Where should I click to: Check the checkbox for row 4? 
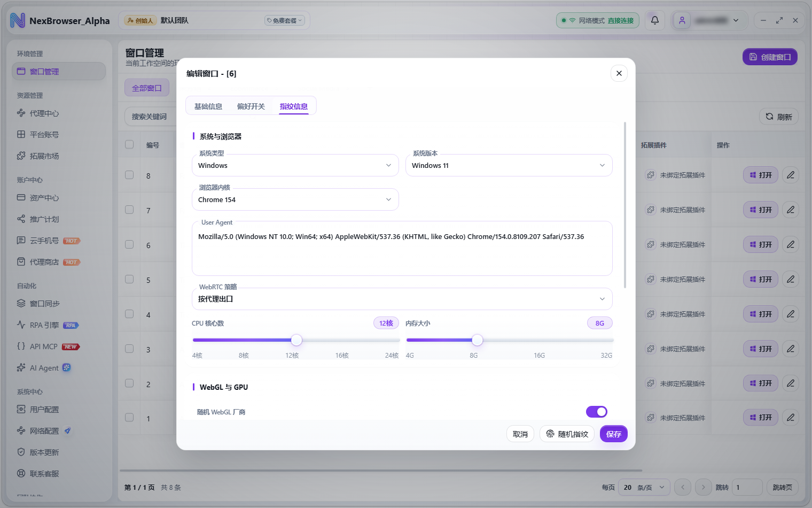coord(129,314)
